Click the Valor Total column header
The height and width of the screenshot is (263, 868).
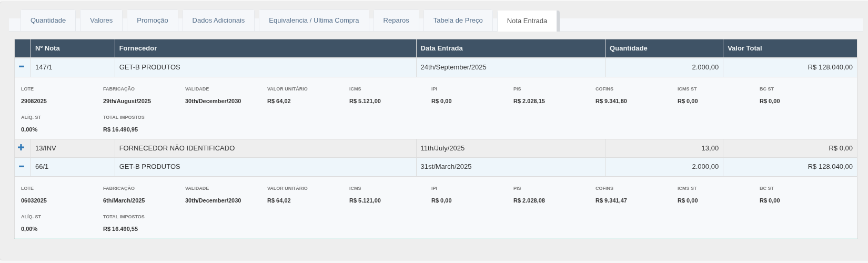[x=790, y=48]
